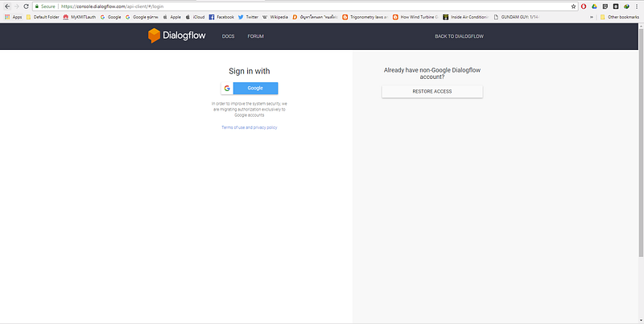Image resolution: width=644 pixels, height=324 pixels.
Task: Reload the page with the refresh icon
Action: click(27, 6)
